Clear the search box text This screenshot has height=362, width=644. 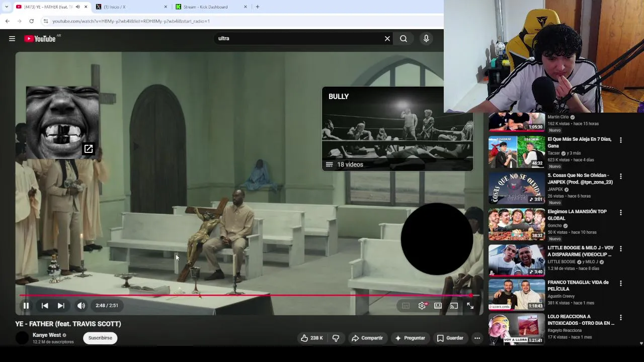pos(387,38)
